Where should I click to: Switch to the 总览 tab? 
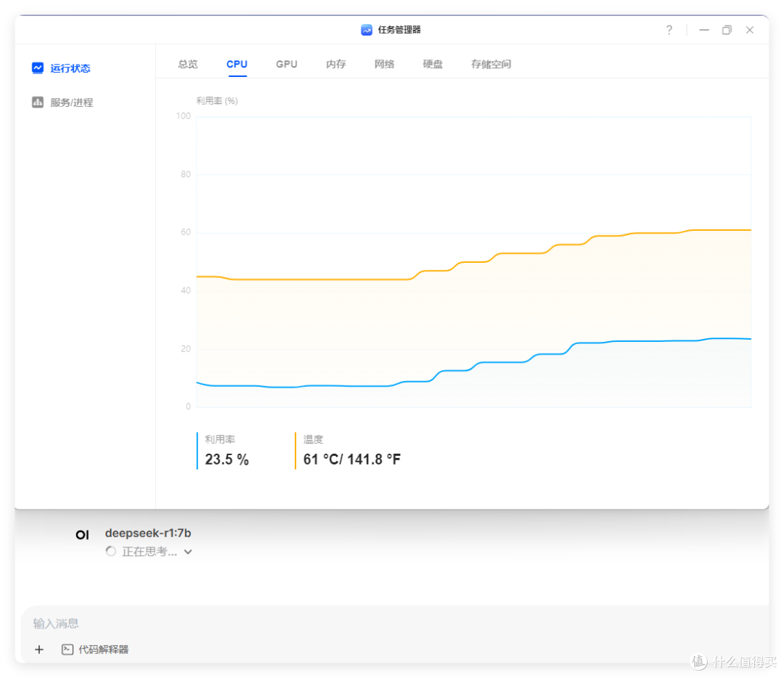[x=188, y=64]
